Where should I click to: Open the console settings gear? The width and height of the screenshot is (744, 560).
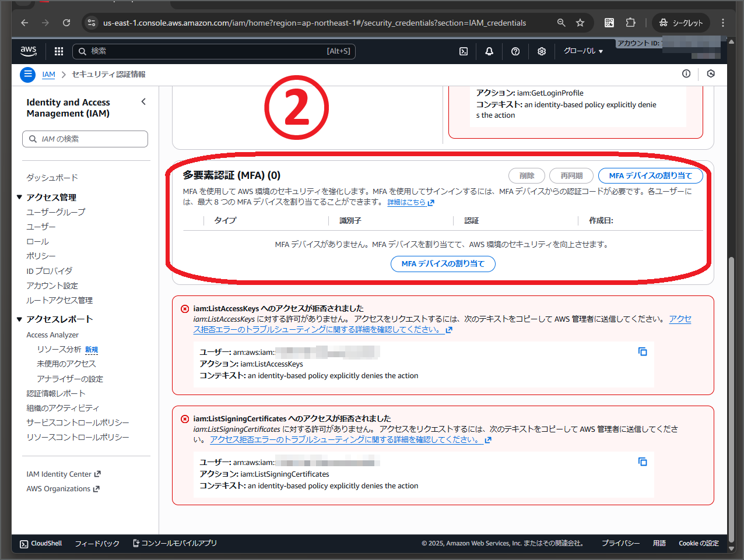coord(542,51)
